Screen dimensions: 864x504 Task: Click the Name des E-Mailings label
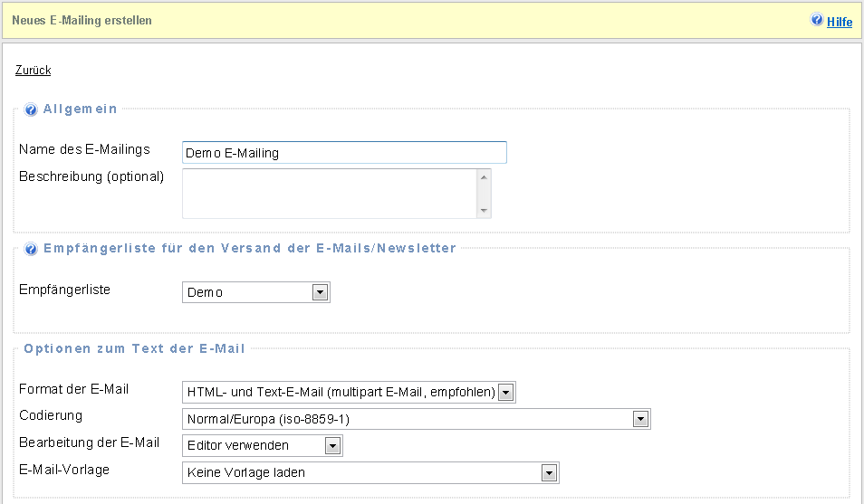(x=84, y=149)
